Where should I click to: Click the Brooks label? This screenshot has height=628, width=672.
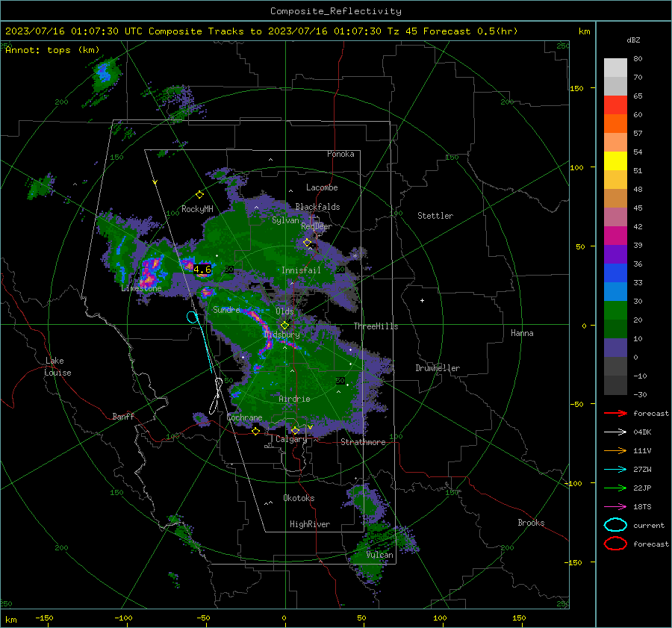point(531,523)
